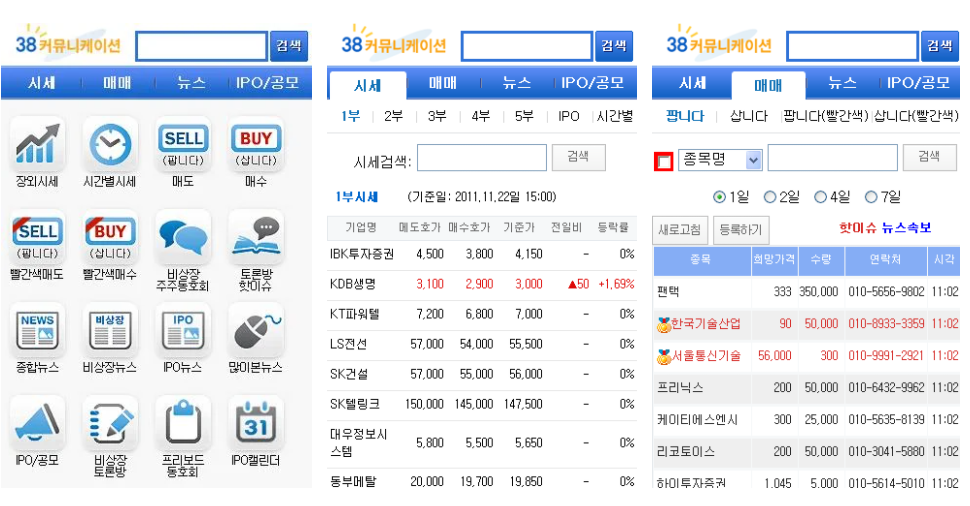The width and height of the screenshot is (970, 506).
Task: Open the BUY 매수 icon
Action: point(255,144)
